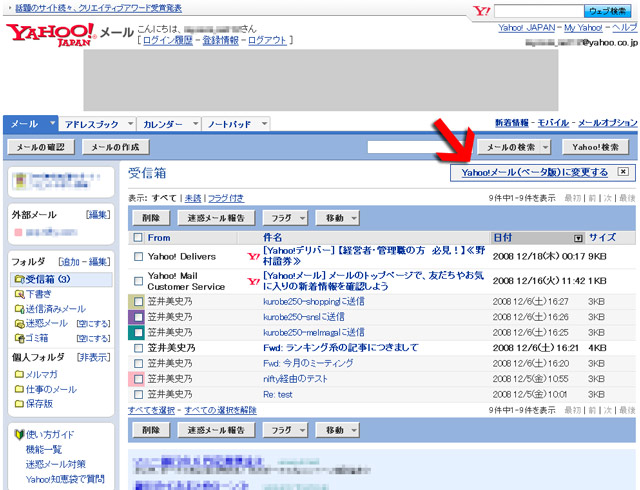Open the upper 移動 dropdown
The width and height of the screenshot is (640, 490).
coord(337,218)
